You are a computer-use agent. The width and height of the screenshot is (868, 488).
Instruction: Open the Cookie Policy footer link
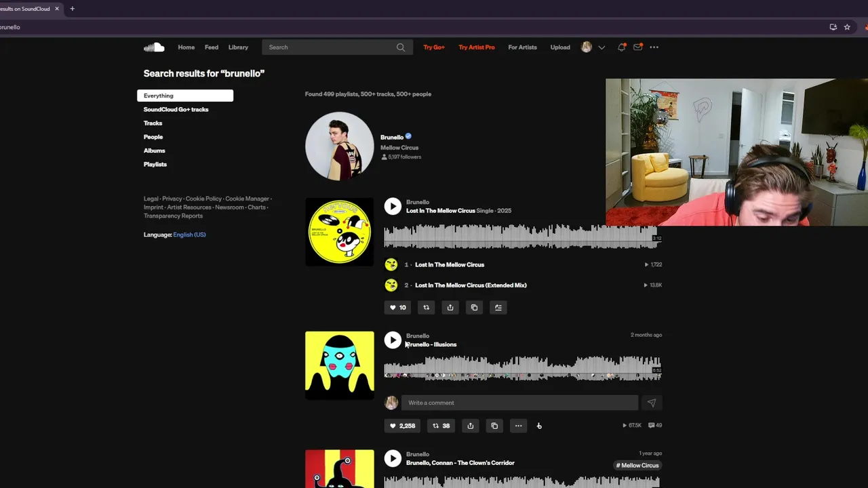coord(203,199)
